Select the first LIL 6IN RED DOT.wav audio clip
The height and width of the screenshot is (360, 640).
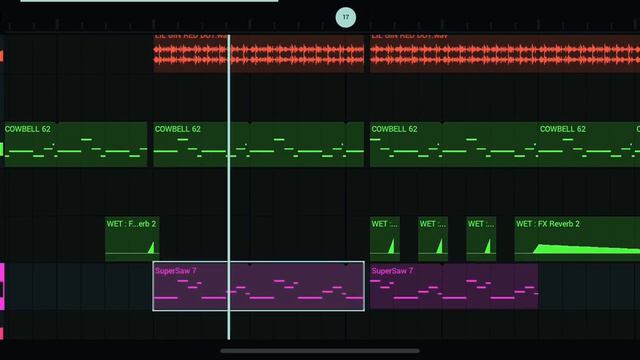click(x=258, y=53)
